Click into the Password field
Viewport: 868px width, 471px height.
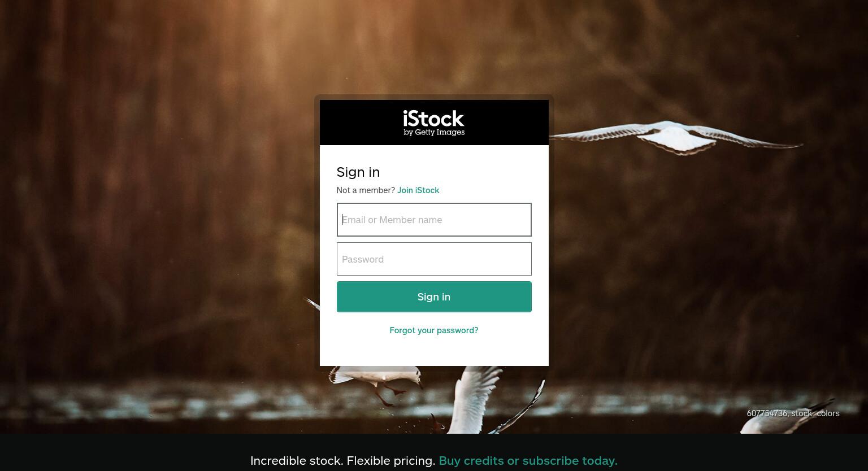coord(434,259)
